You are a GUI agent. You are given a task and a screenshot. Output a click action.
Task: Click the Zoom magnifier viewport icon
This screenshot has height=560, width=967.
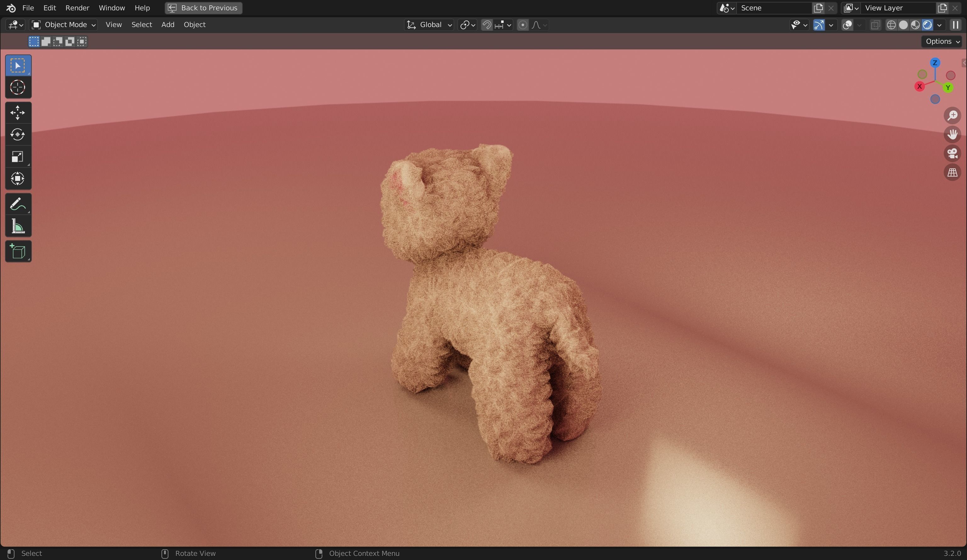click(952, 116)
